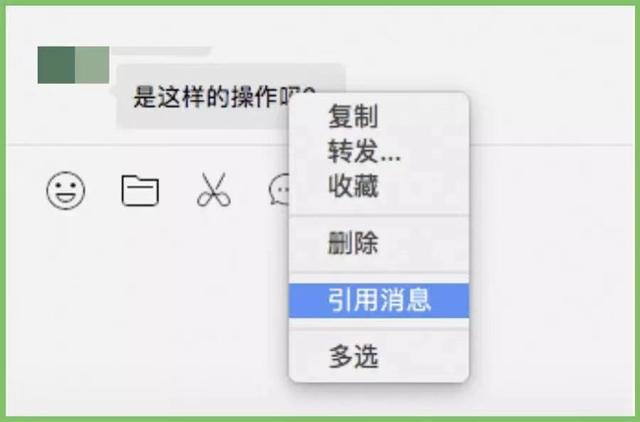Select 转发... to forward the message
The image size is (640, 422).
364,151
